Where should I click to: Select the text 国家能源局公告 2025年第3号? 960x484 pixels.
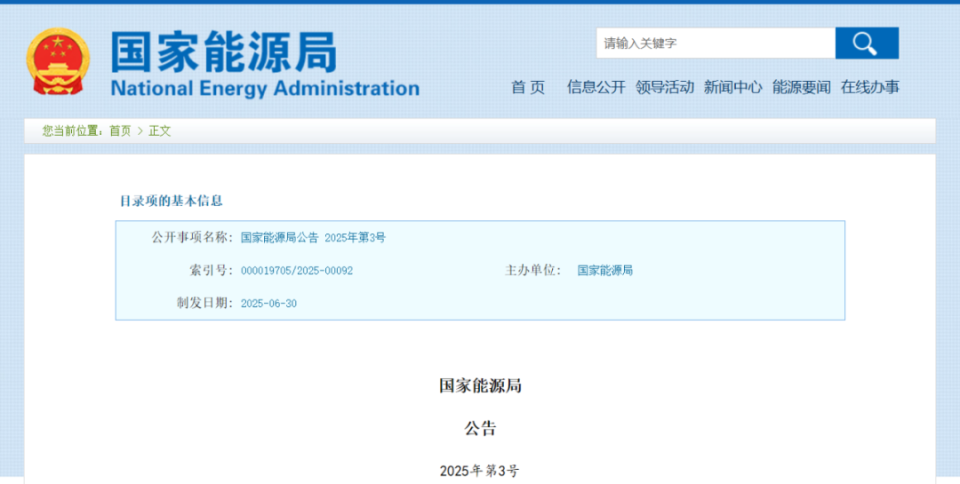(313, 238)
